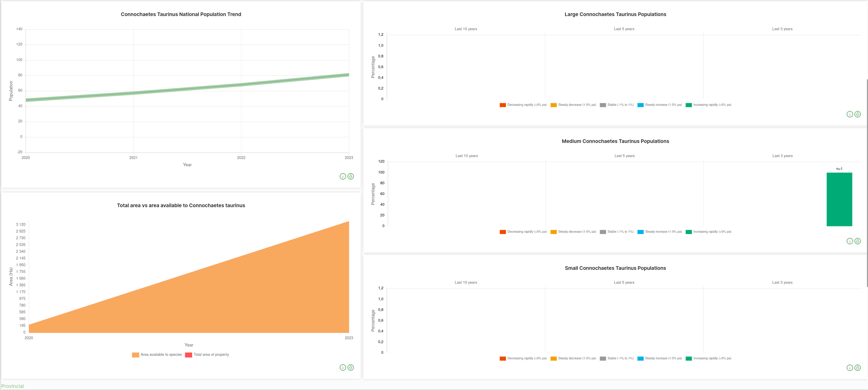Download the Medium Connochaetes Taurinus Populations chart
868x390 pixels.
click(x=858, y=241)
